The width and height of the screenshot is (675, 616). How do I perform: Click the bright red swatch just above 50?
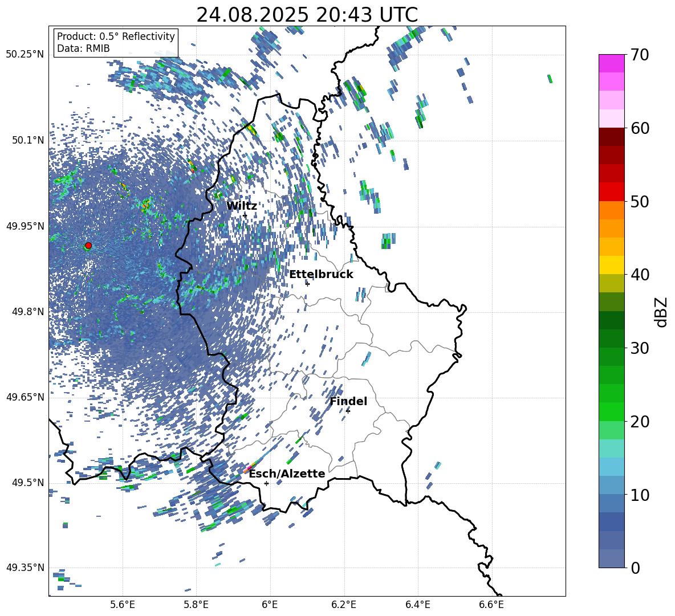tap(611, 192)
